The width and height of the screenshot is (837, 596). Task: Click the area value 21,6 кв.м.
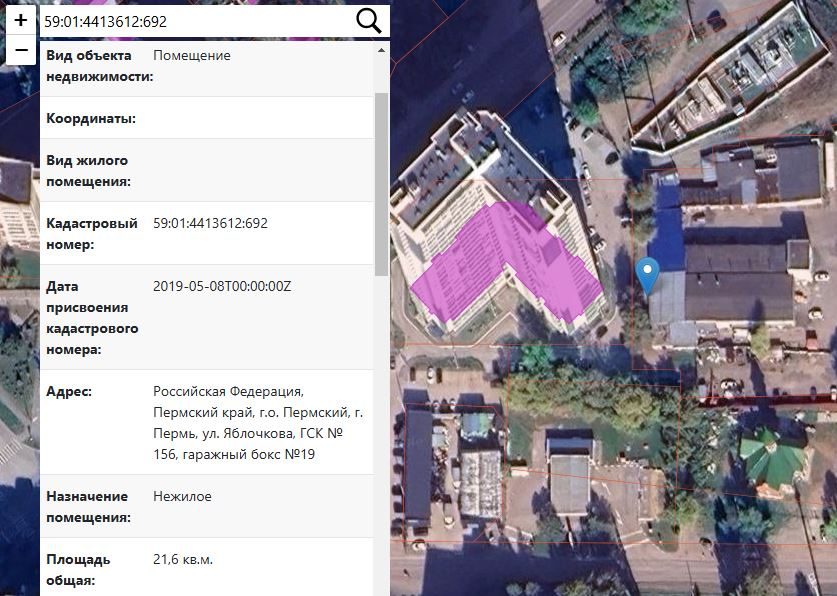pos(183,559)
